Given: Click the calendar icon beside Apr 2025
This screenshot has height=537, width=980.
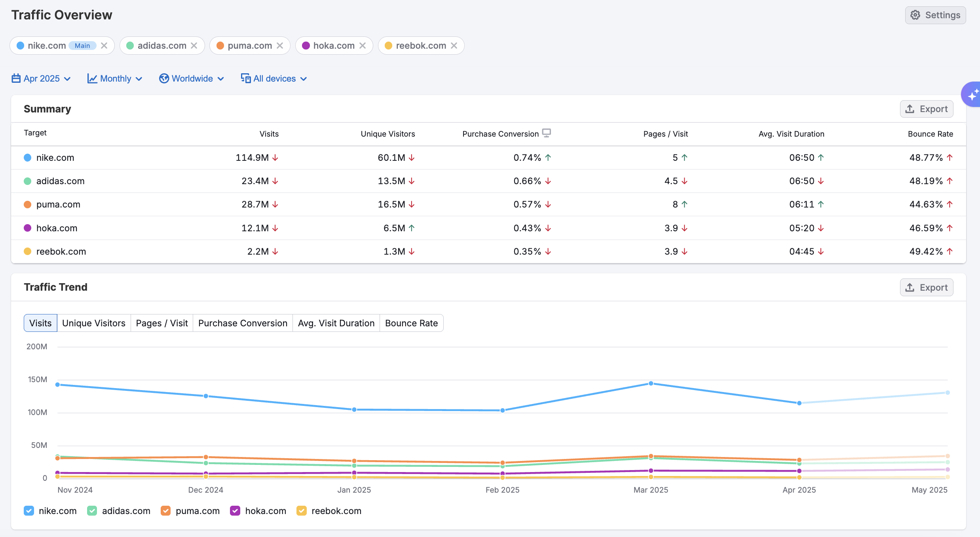Looking at the screenshot, I should [16, 78].
